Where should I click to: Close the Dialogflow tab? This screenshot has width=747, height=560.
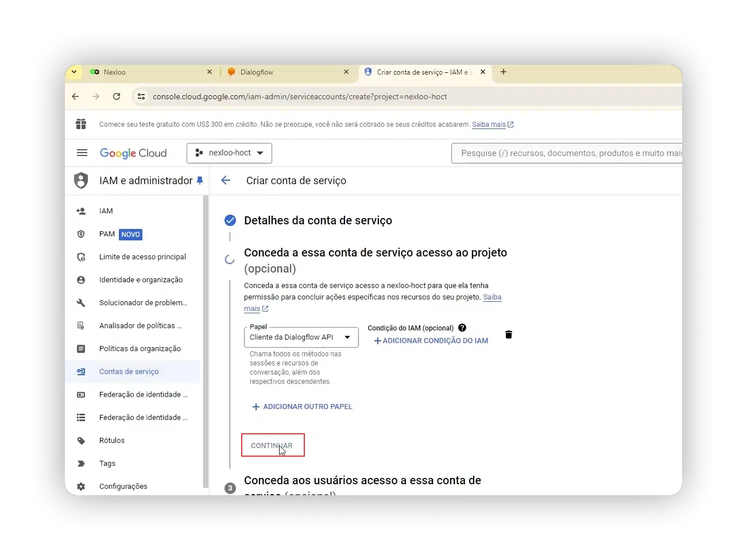346,72
